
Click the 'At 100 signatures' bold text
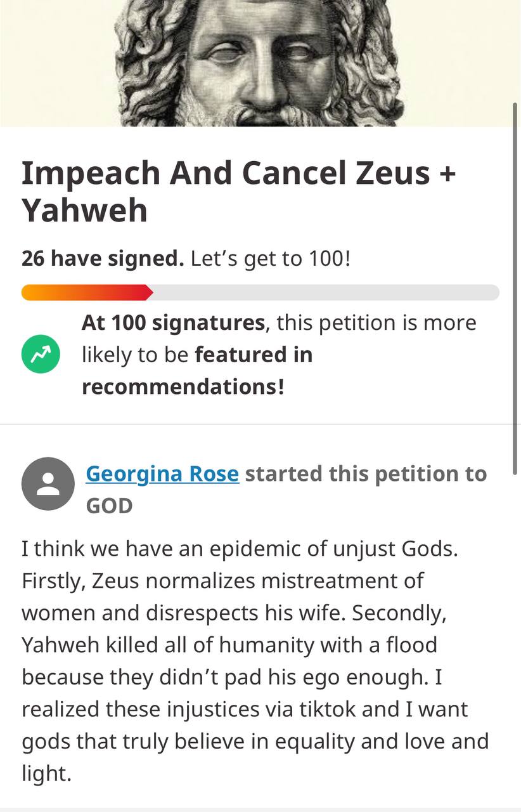[173, 323]
